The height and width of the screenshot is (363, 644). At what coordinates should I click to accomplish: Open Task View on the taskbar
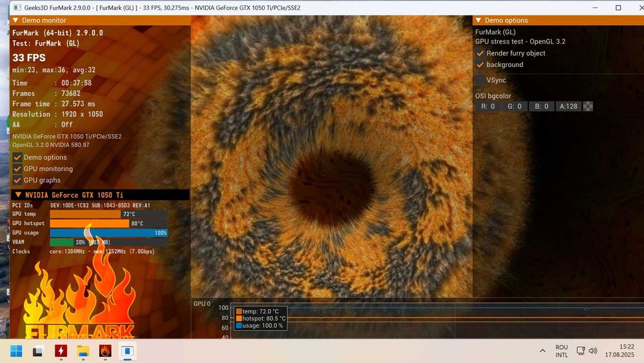pos(38,351)
